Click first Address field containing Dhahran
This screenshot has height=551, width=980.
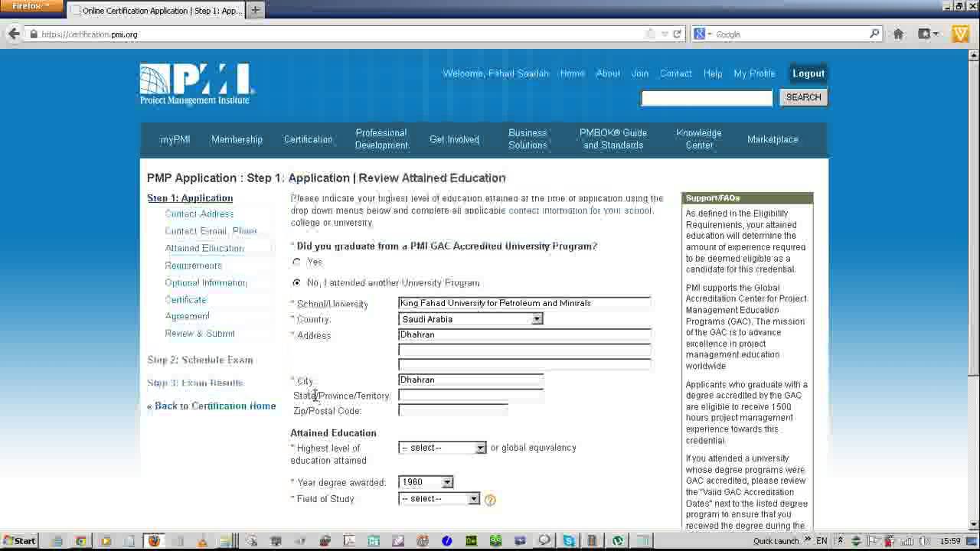click(x=524, y=334)
